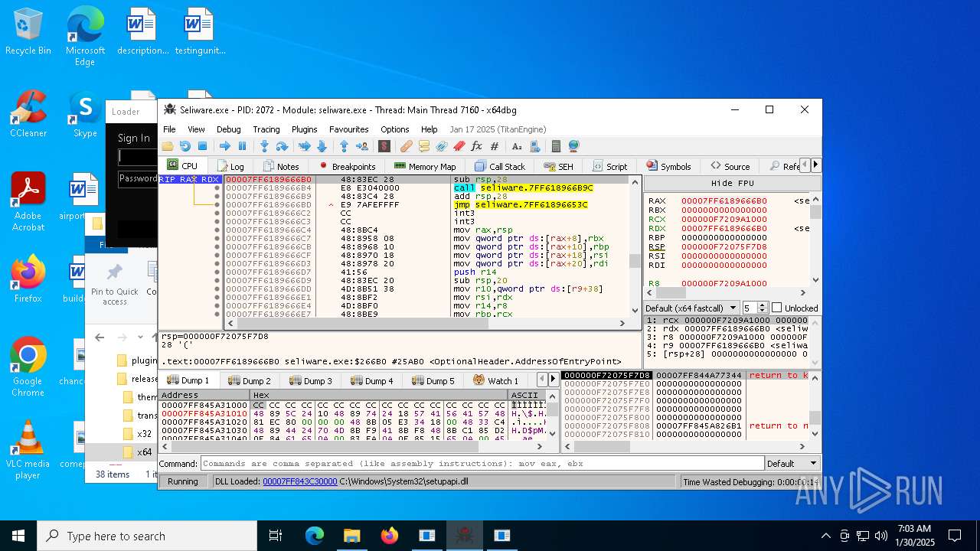The image size is (980, 551).
Task: Click the Restart debuggee toolbar icon
Action: (x=185, y=146)
